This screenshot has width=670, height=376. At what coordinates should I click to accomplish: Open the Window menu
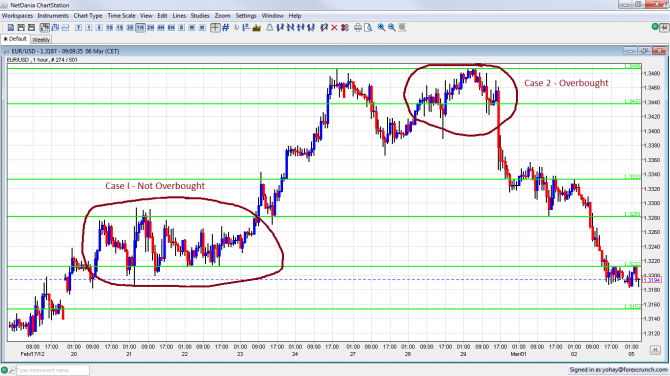pyautogui.click(x=273, y=15)
